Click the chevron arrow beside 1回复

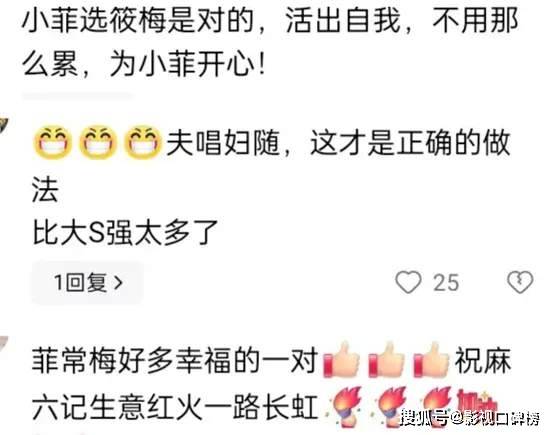pos(119,282)
